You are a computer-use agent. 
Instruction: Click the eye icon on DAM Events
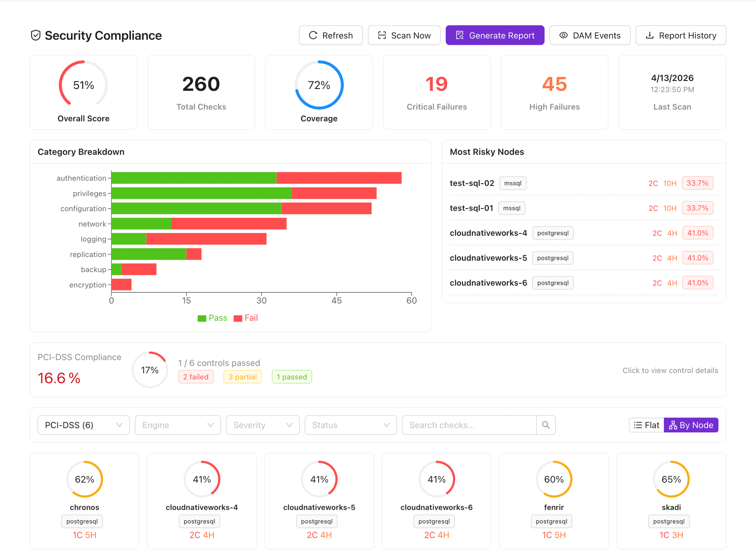click(563, 35)
